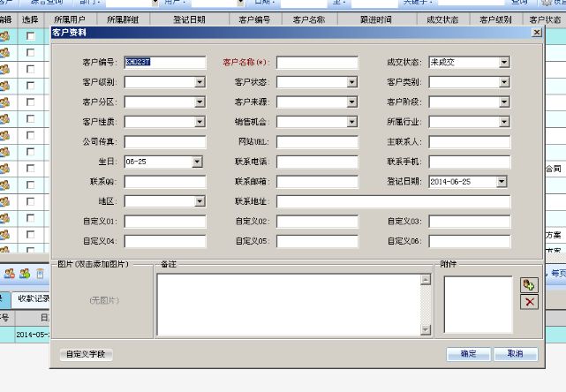566x392 pixels.
Task: Click the green edit customer icon in the background toolbar
Action: 25,274
